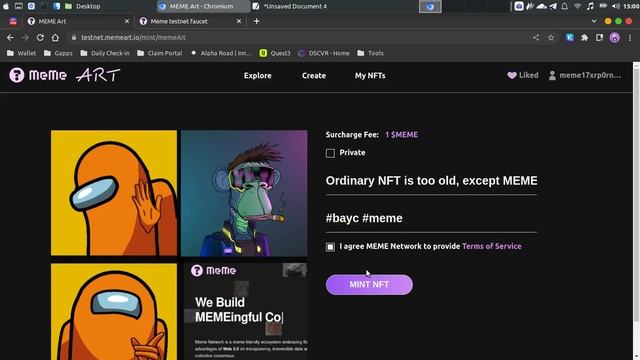
Task: Click the '1 $MEME' surcharge fee value
Action: pyautogui.click(x=401, y=135)
